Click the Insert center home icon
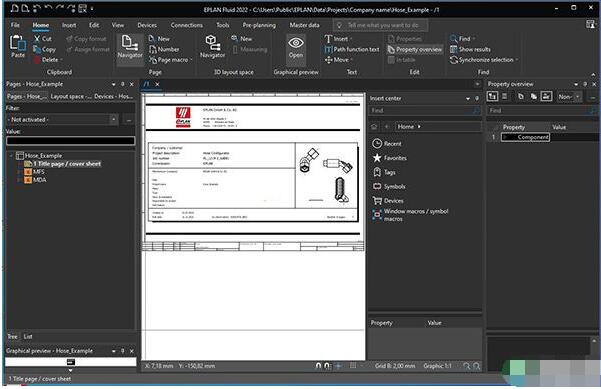 [x=374, y=126]
